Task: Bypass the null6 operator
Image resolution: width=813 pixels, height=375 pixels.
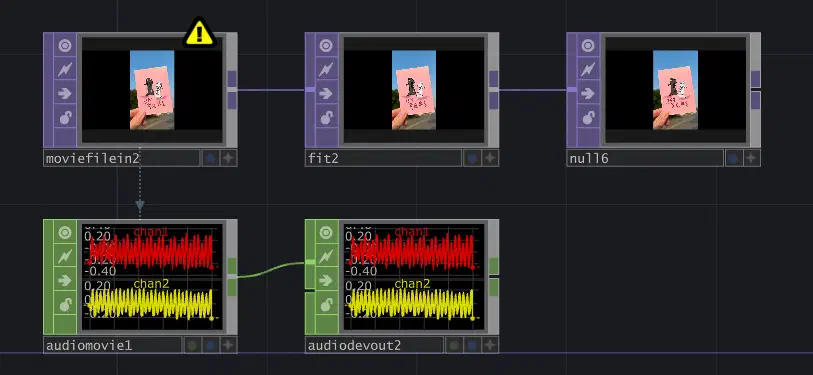Action: (x=588, y=93)
